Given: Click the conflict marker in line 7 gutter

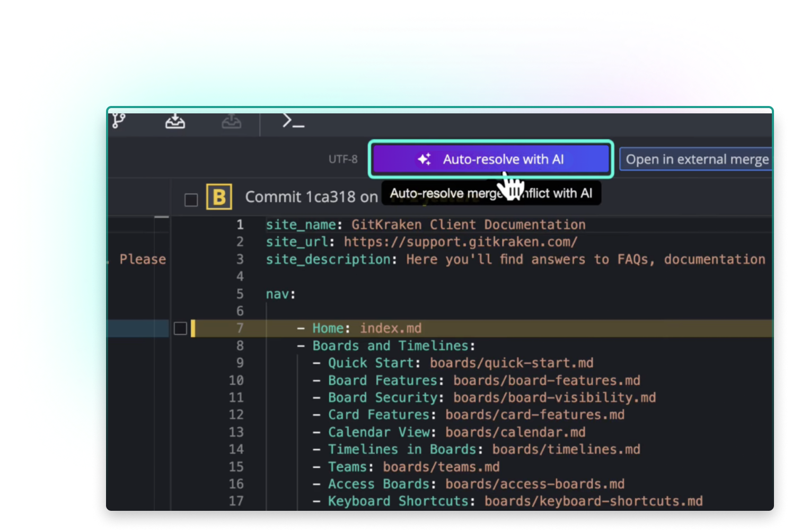Looking at the screenshot, I should [x=195, y=329].
